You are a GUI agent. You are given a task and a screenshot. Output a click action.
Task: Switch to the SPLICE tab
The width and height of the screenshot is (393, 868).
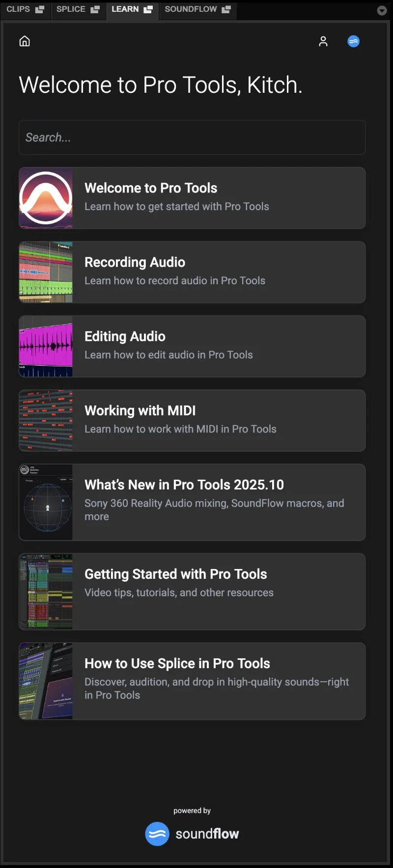pos(71,9)
